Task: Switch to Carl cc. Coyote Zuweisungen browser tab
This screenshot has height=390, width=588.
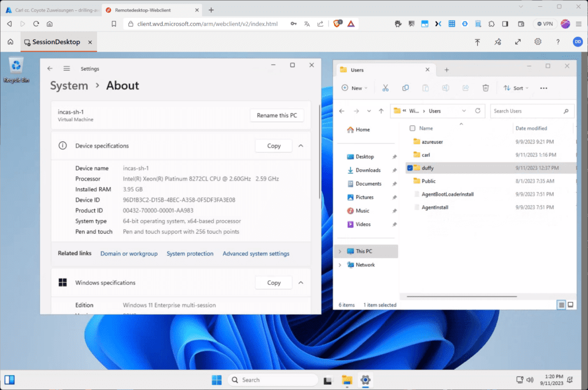Action: (x=52, y=10)
